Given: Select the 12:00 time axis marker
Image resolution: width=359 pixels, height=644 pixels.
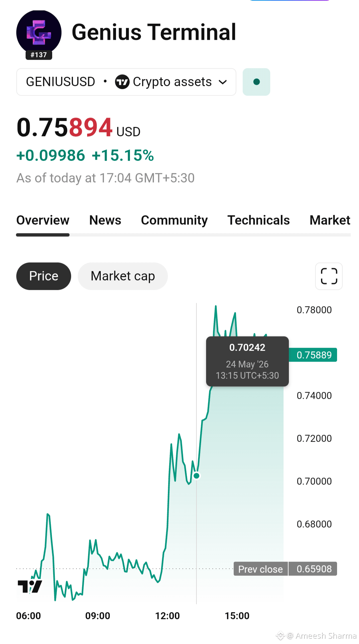Looking at the screenshot, I should (x=167, y=616).
